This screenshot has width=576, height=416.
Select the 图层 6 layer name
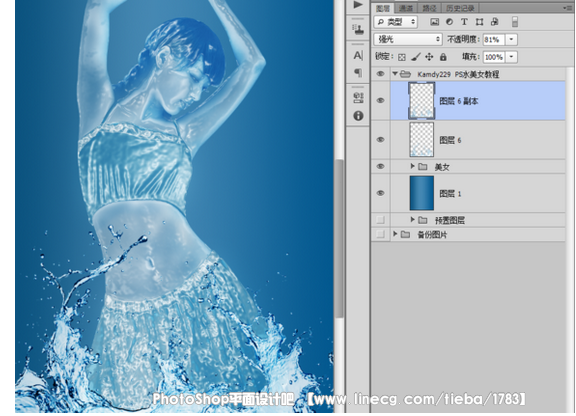pos(450,140)
